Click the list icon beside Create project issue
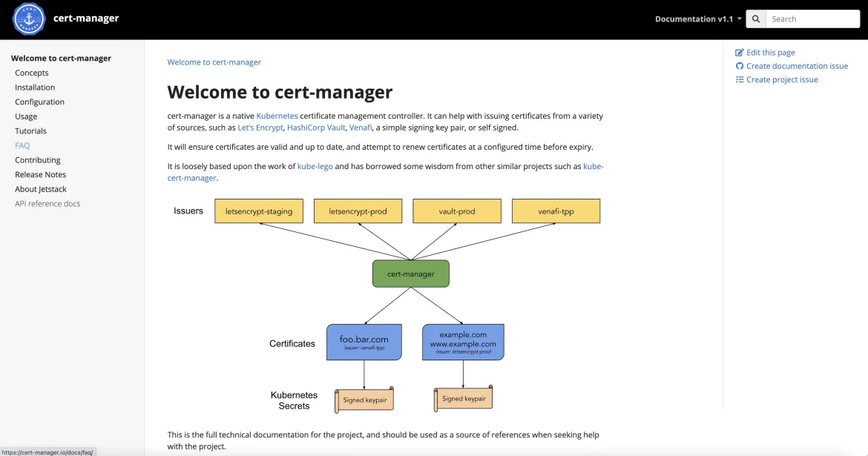 [x=740, y=79]
